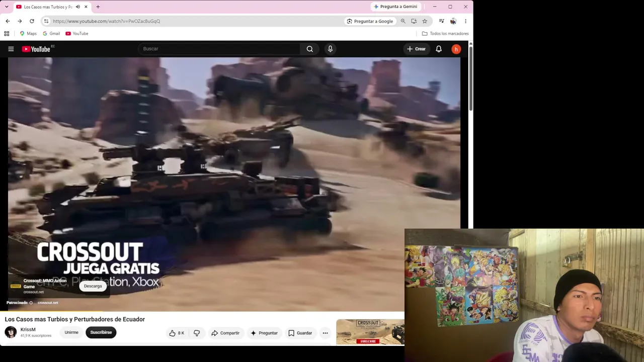Open the YouTube guide hamburger menu
The image size is (644, 362).
pyautogui.click(x=11, y=49)
